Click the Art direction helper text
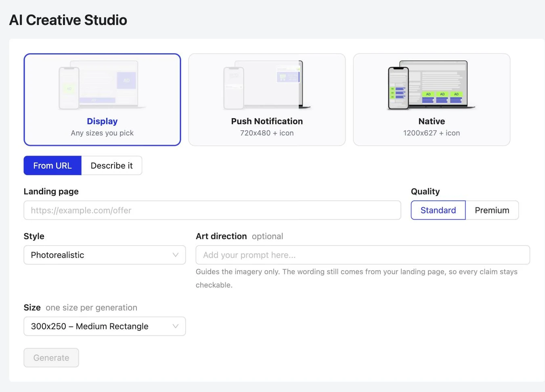The image size is (545, 392). click(356, 278)
